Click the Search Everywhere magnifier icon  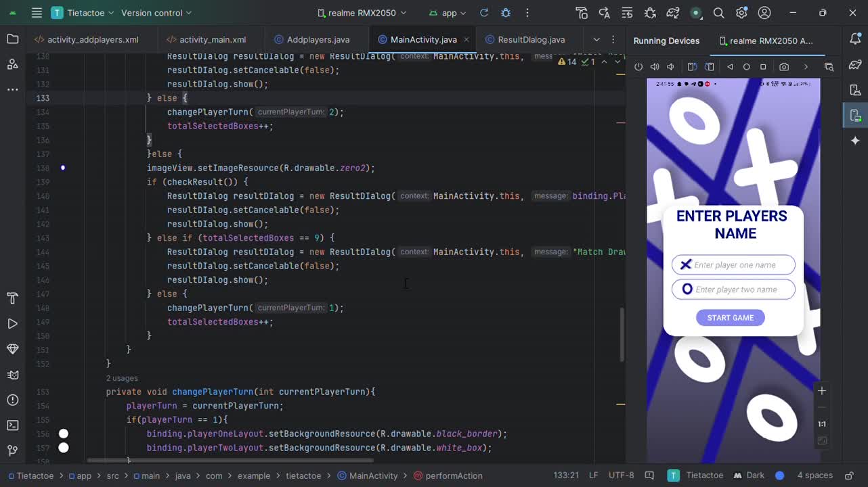pos(718,13)
